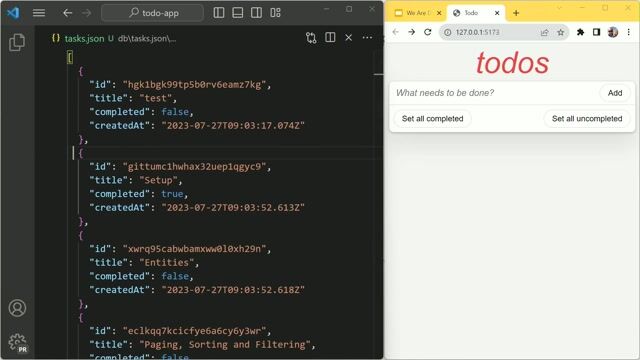Viewport: 640px width, 360px height.
Task: Close the "We Are" browser tab
Action: coord(439,13)
